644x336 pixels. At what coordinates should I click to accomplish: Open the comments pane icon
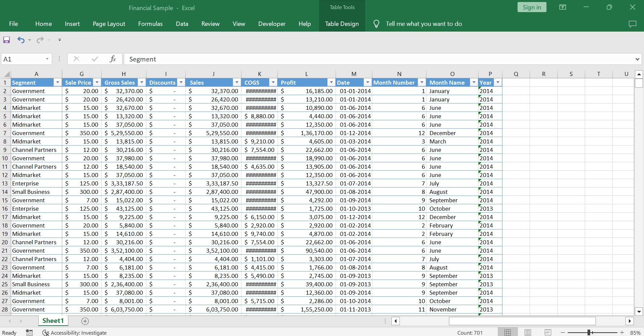pyautogui.click(x=632, y=24)
